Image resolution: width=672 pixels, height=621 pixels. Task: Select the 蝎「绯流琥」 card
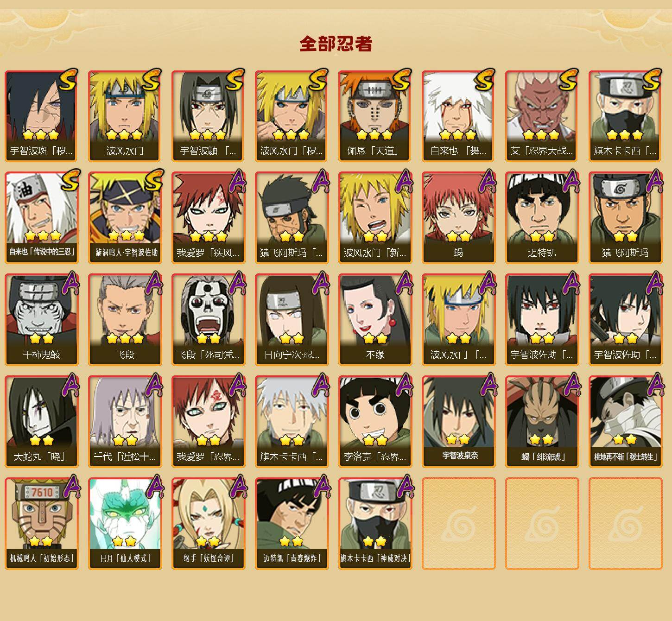[x=542, y=422]
